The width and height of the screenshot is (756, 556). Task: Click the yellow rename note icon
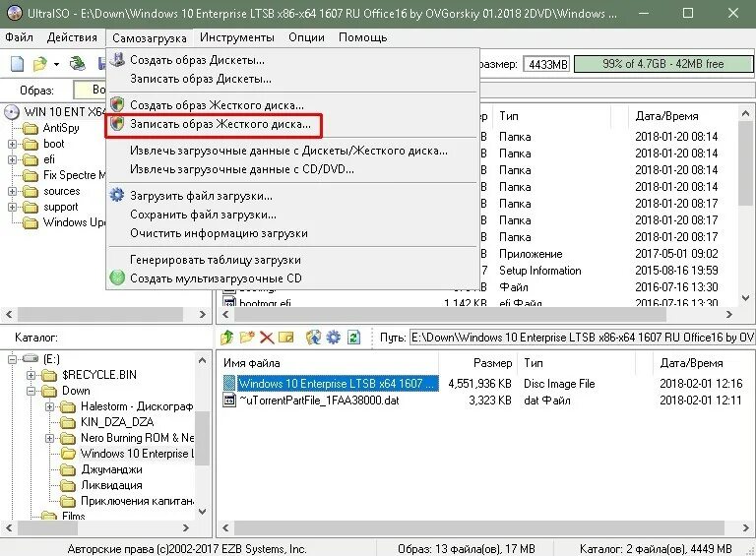[x=285, y=338]
